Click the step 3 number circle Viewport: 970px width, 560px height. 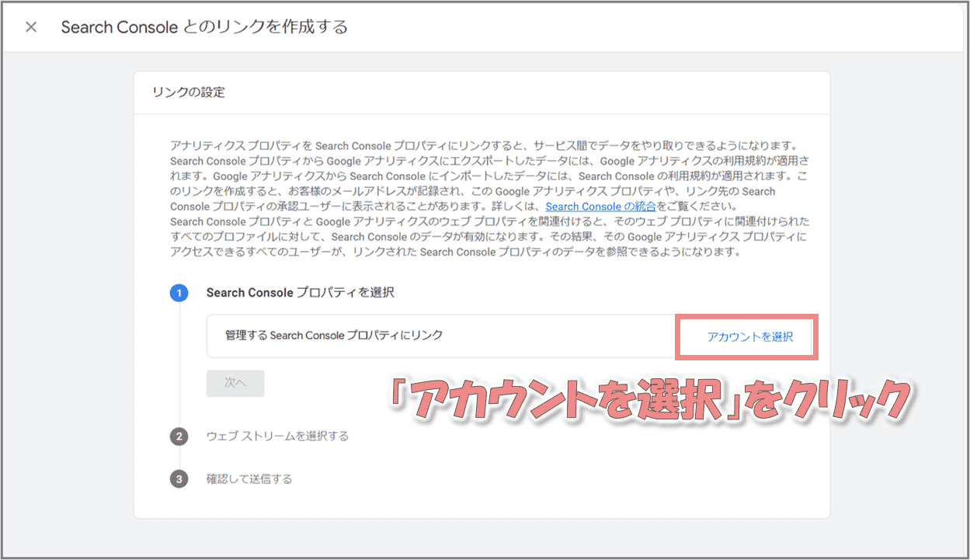[179, 479]
